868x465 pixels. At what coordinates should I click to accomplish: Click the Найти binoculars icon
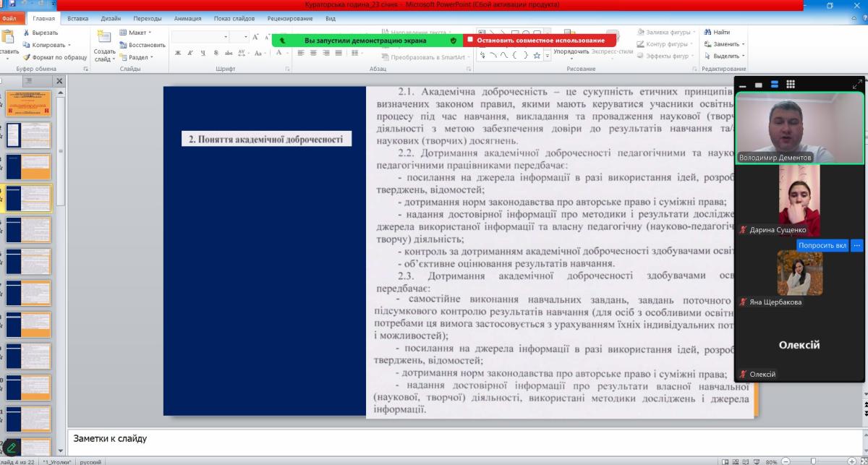[x=707, y=33]
